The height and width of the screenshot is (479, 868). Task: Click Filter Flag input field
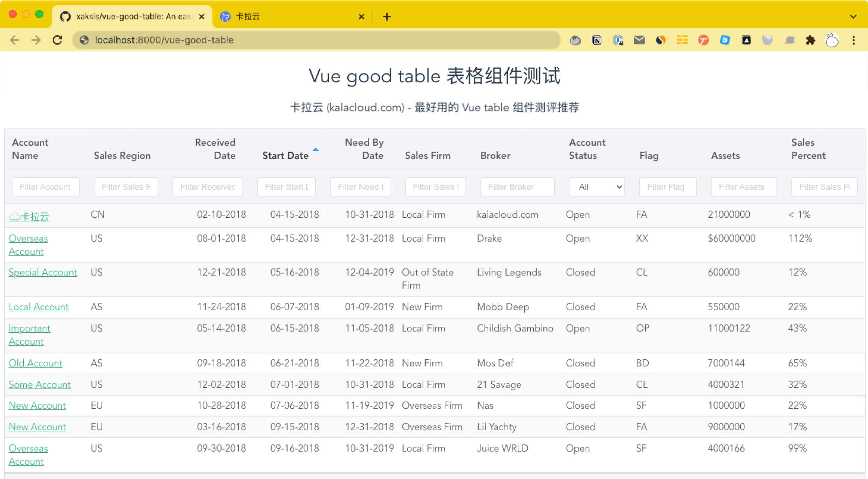[666, 186]
